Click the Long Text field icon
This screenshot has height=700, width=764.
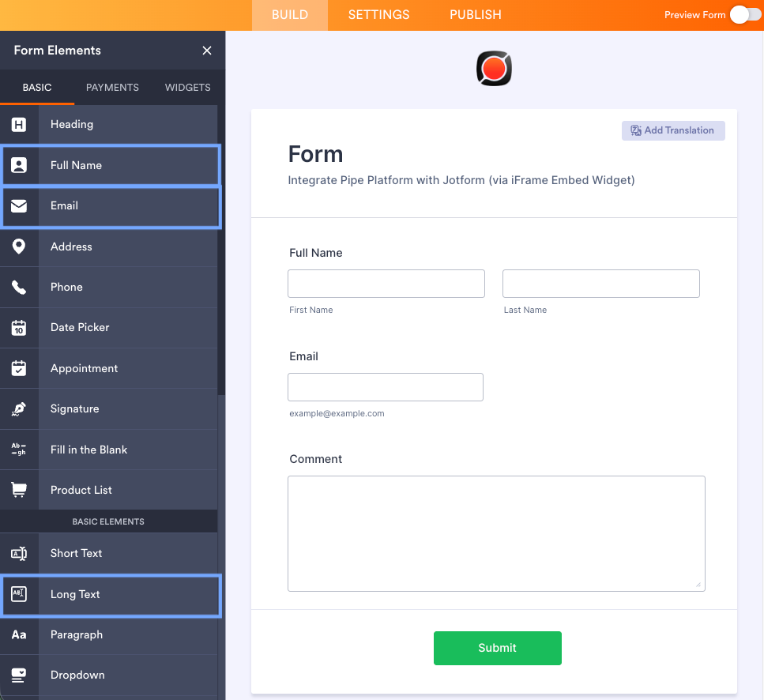[18, 594]
